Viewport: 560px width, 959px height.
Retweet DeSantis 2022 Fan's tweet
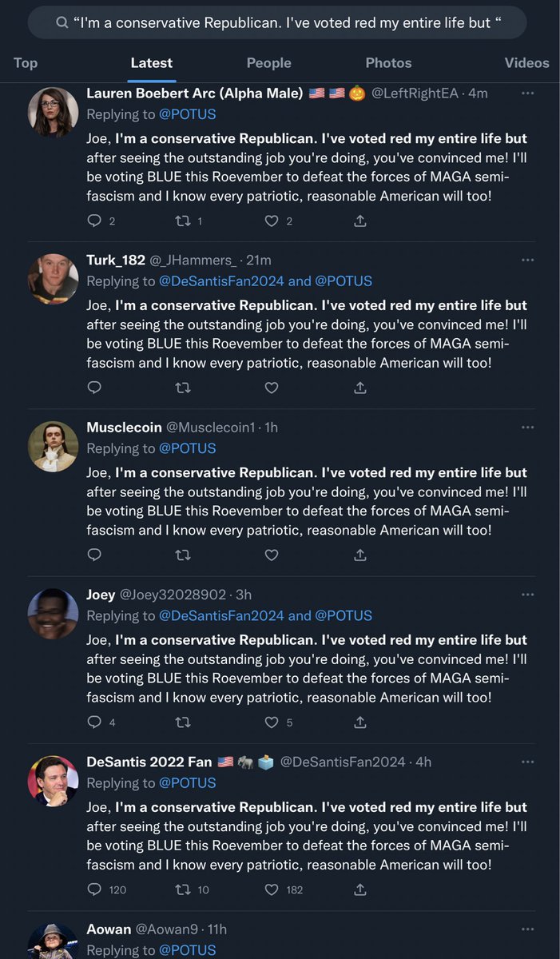coord(183,889)
